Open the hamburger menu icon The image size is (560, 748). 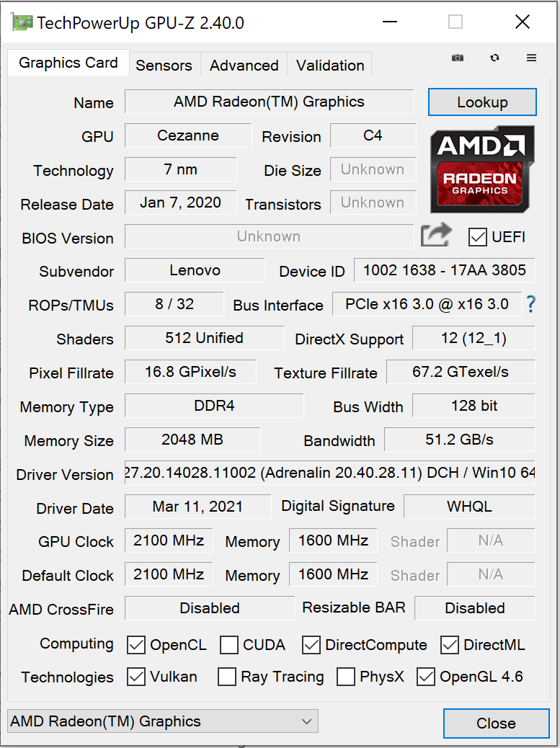pos(531,58)
